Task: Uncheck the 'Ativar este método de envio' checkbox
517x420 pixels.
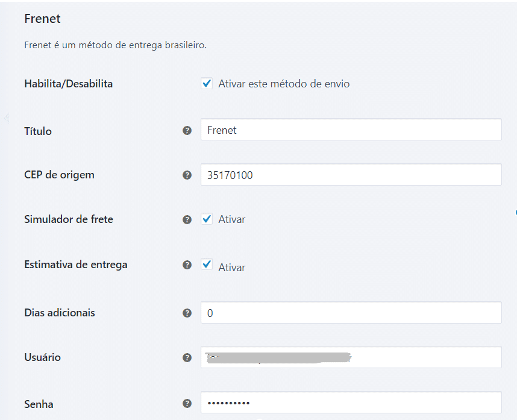Action: (207, 84)
